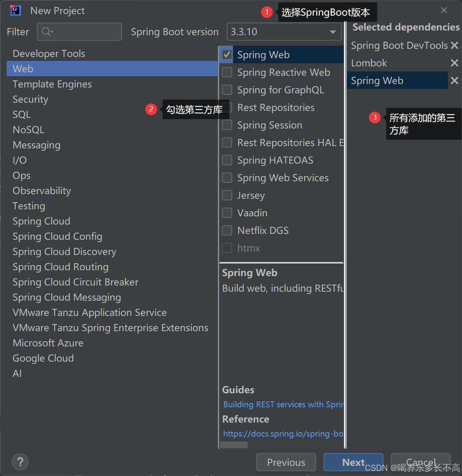Screen dimensions: 462x476
Task: Remove Spring Web from selected dependencies
Action: coord(454,80)
